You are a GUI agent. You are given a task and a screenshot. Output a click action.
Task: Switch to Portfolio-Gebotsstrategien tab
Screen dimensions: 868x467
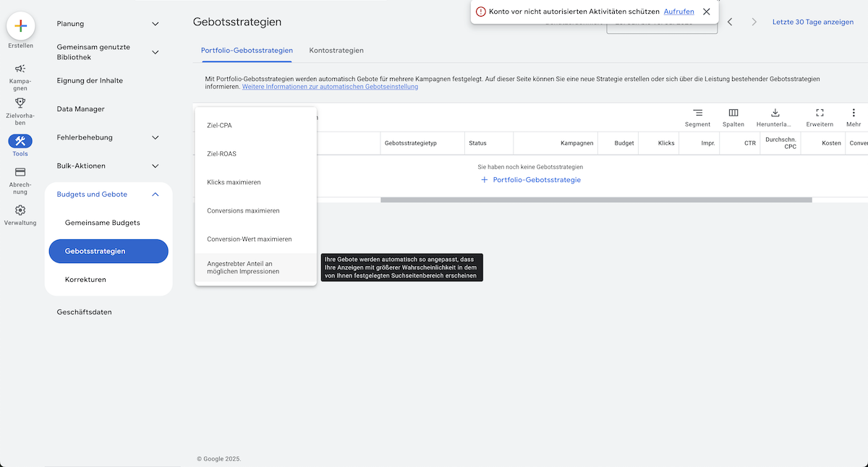click(x=247, y=51)
